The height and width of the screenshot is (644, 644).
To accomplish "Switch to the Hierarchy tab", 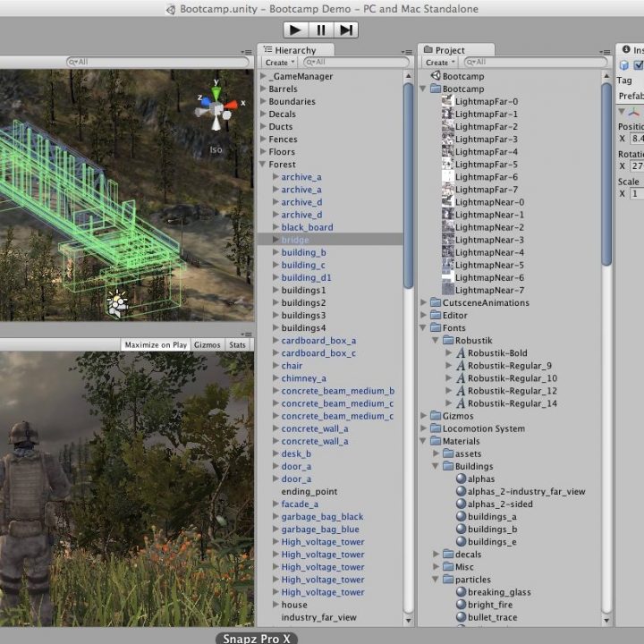I will (x=295, y=50).
